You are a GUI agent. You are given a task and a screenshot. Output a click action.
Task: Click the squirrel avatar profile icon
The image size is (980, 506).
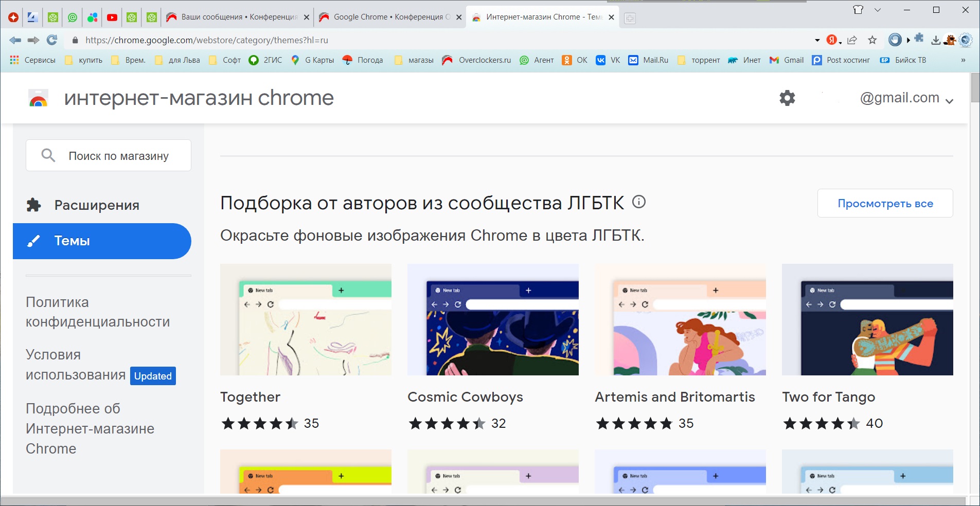pyautogui.click(x=950, y=40)
